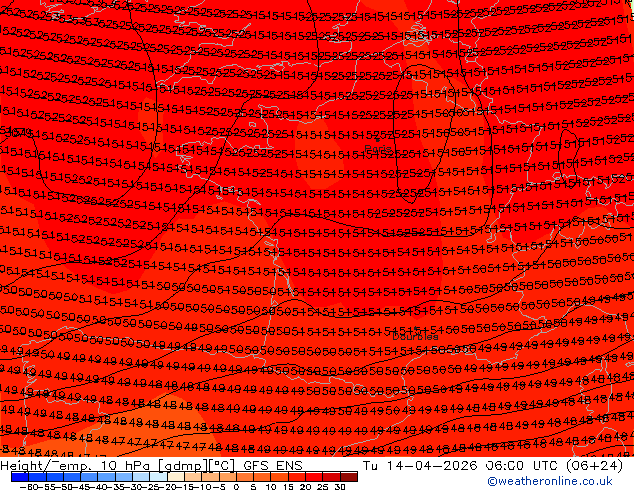This screenshot has width=634, height=490.
Task: Pick the medium blue swatch between -40 and -35
Action: click(x=106, y=477)
